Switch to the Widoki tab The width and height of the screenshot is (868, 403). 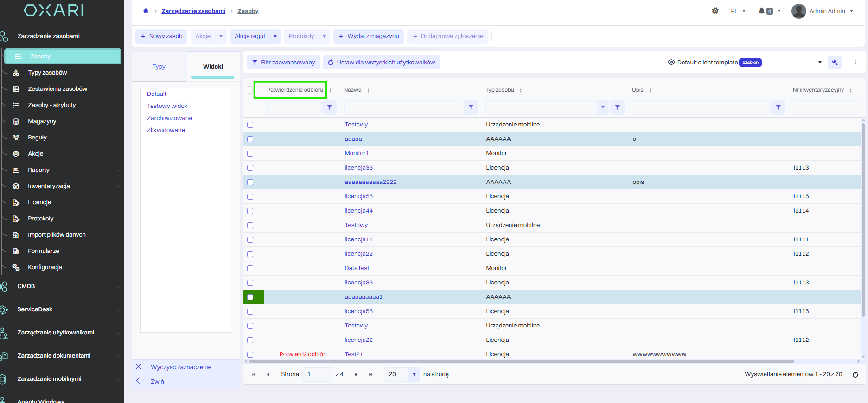[x=213, y=66]
